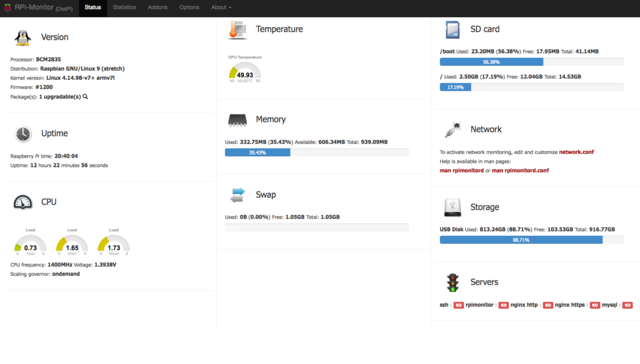Switch to the Statistics tab
This screenshot has width=640, height=364.
124,7
